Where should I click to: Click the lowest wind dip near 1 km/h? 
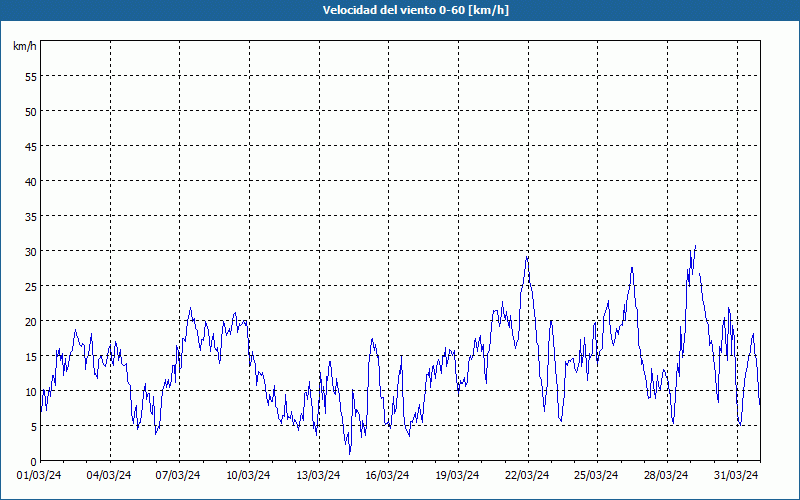[349, 454]
